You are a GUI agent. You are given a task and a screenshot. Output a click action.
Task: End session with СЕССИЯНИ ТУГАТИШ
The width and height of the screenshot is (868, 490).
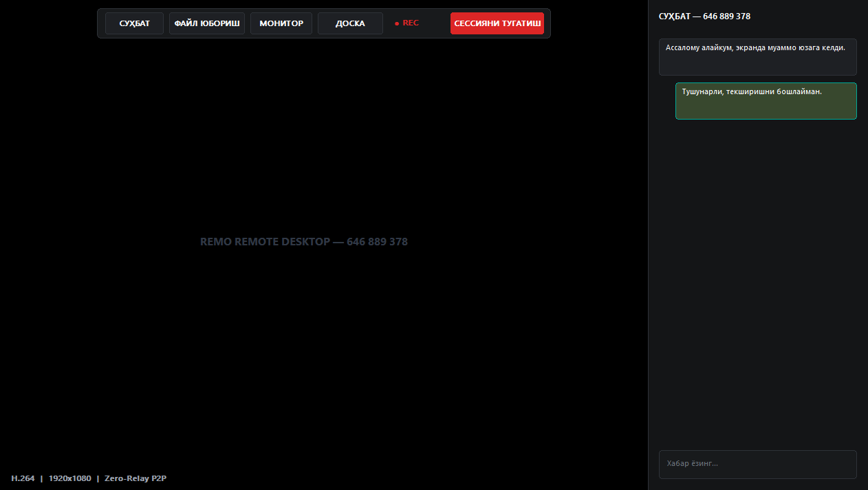click(x=497, y=23)
